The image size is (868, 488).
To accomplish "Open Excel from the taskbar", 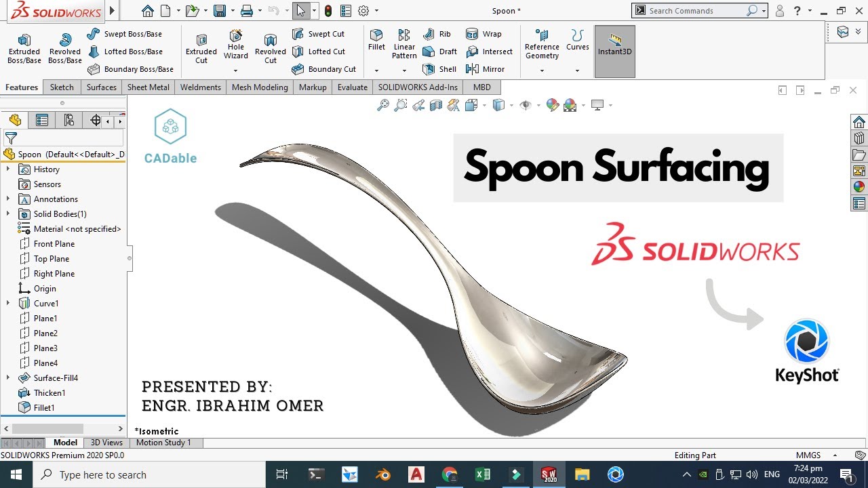I will (483, 474).
